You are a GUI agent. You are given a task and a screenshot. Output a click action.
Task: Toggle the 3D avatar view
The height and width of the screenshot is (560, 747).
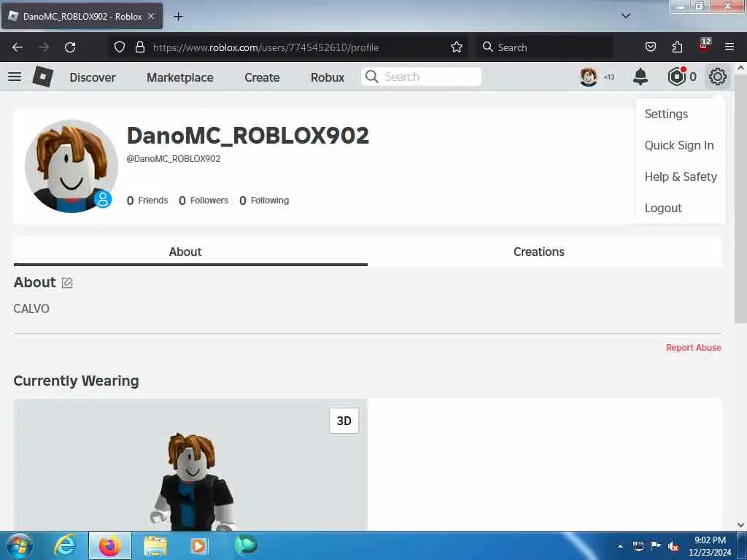(344, 421)
